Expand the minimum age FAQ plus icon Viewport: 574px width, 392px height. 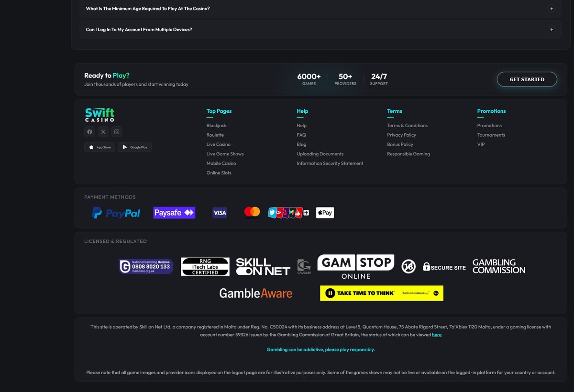coord(552,9)
